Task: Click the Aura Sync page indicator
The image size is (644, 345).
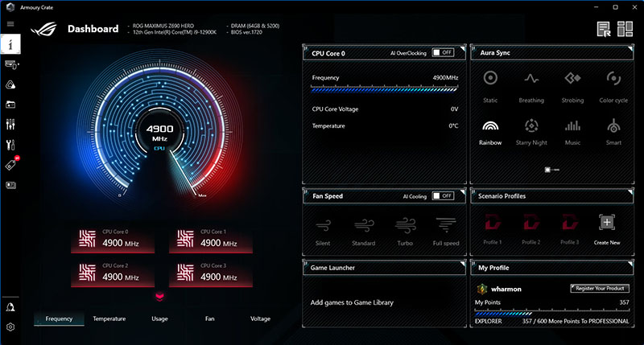Action: 552,170
